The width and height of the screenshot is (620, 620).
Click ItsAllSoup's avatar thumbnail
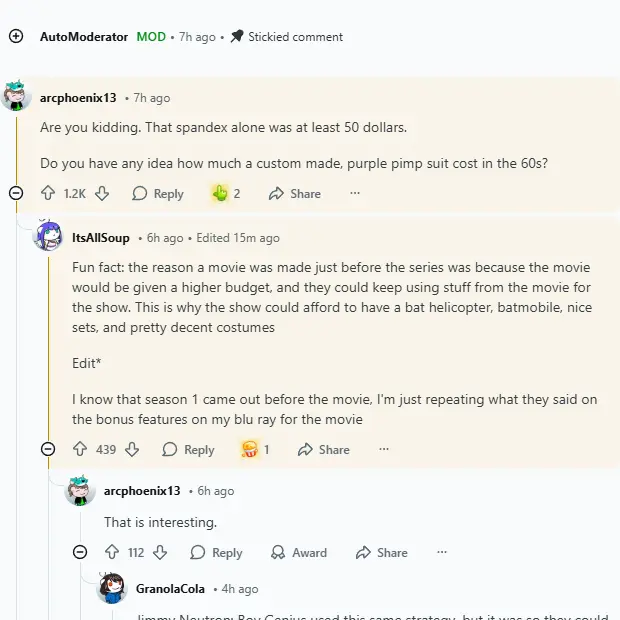pos(48,236)
